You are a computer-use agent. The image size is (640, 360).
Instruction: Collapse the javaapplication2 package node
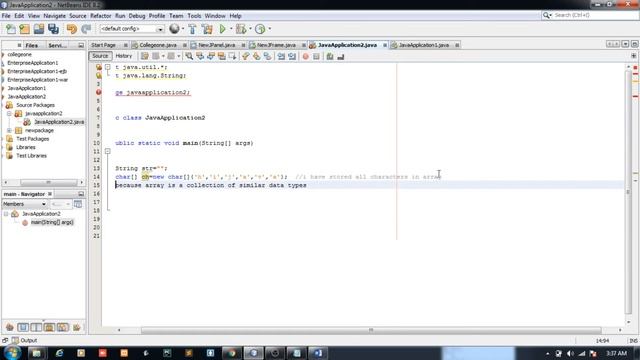(x=9, y=113)
